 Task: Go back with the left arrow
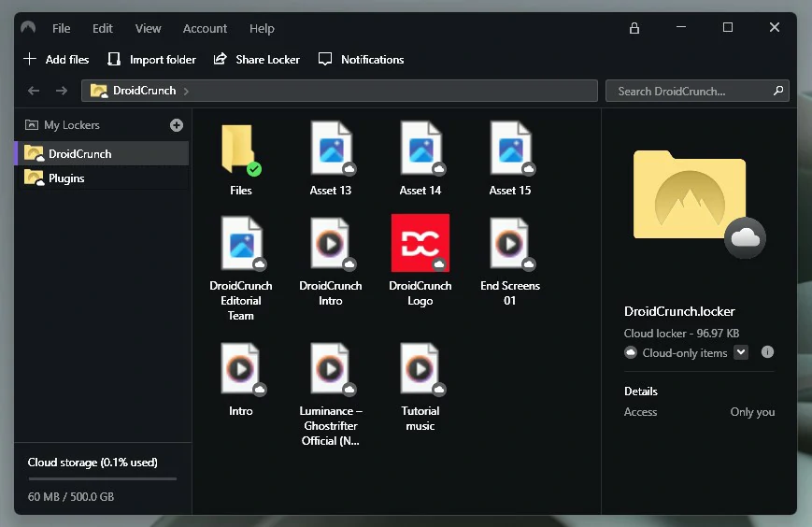pos(34,92)
